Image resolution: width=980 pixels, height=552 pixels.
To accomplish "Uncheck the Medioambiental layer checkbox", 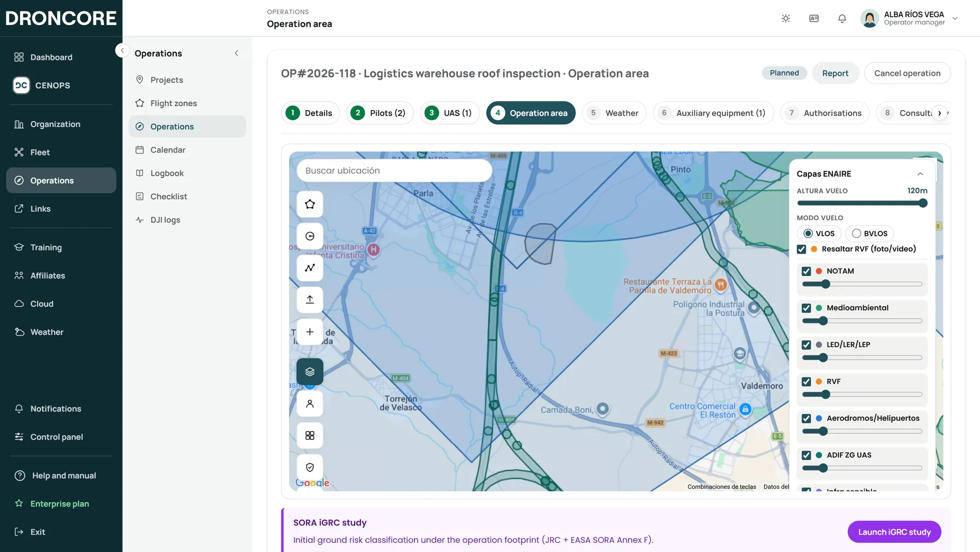I will click(806, 308).
